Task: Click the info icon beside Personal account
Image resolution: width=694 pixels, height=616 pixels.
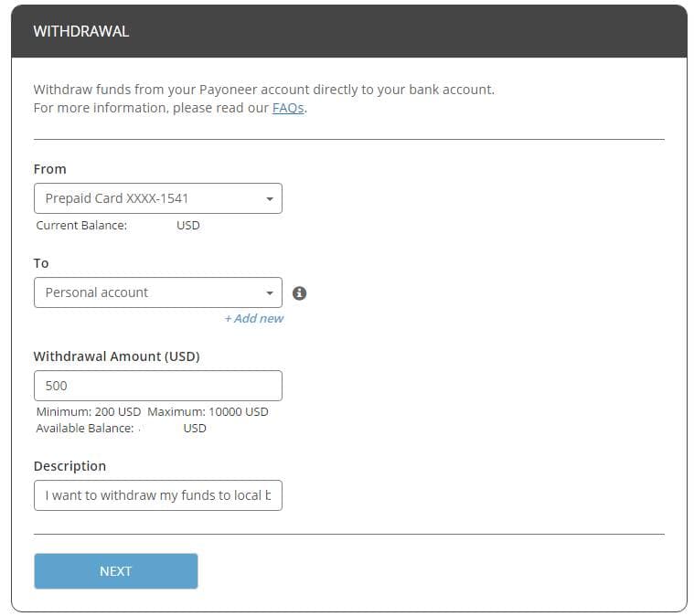Action: coord(299,293)
